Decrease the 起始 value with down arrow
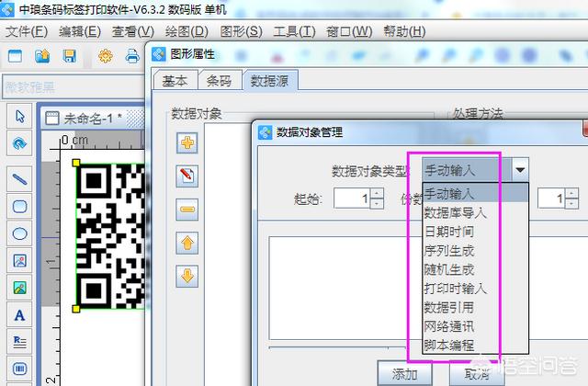The height and width of the screenshot is (386, 588). [x=377, y=203]
